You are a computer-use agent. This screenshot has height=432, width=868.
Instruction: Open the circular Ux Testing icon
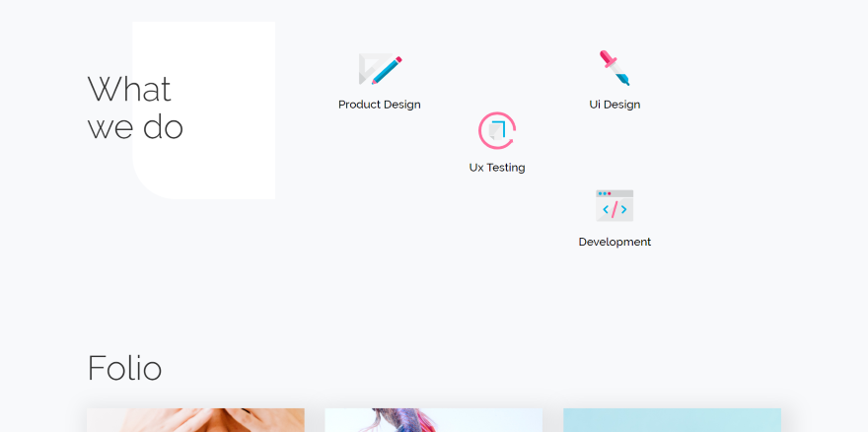tap(496, 131)
